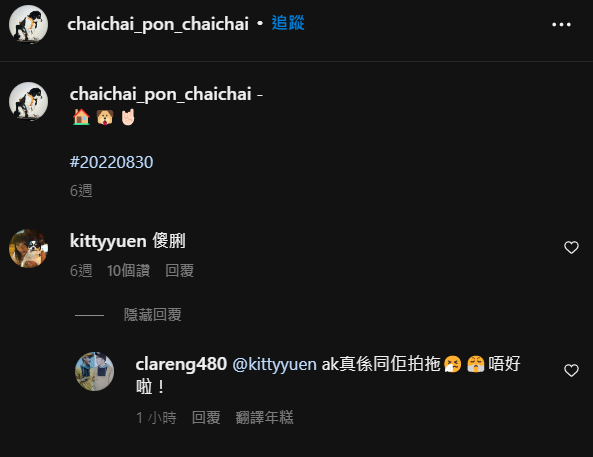Image resolution: width=593 pixels, height=457 pixels.
Task: Reply to clareng480's comment via 回覆
Action: point(206,418)
